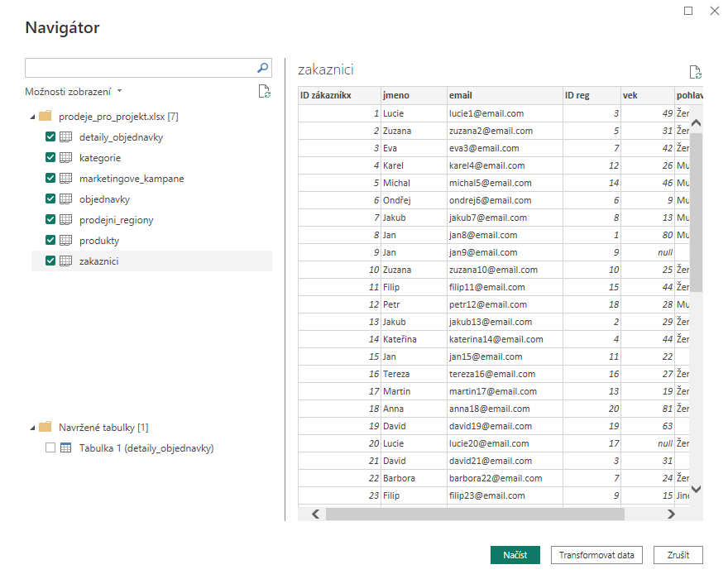Click the refresh icon above the table tree
This screenshot has height=579, width=728.
(x=264, y=92)
